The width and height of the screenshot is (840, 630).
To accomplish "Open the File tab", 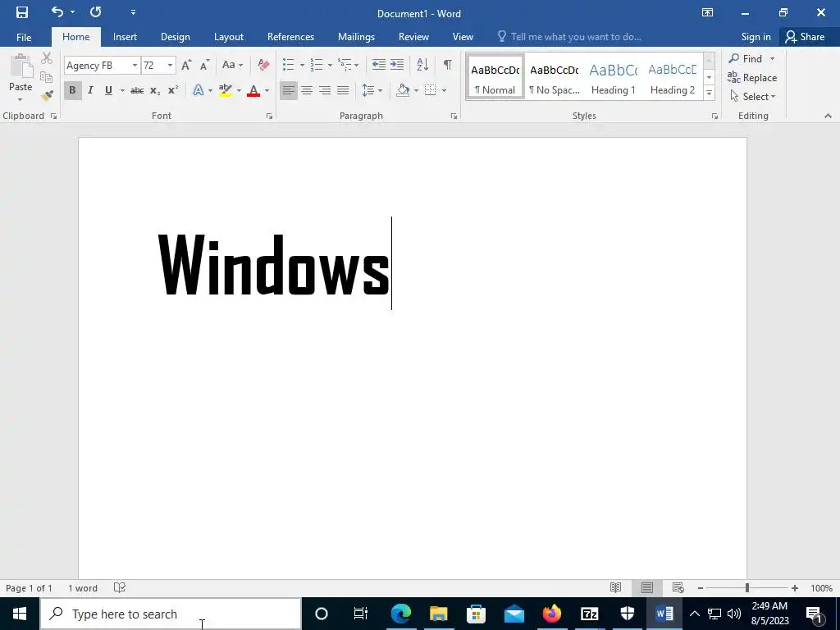I will (x=24, y=37).
